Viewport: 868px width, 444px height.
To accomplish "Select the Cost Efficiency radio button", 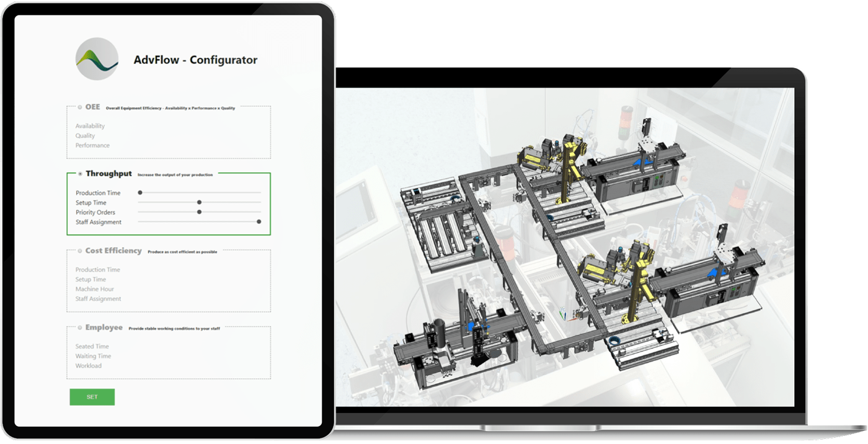I will [80, 251].
